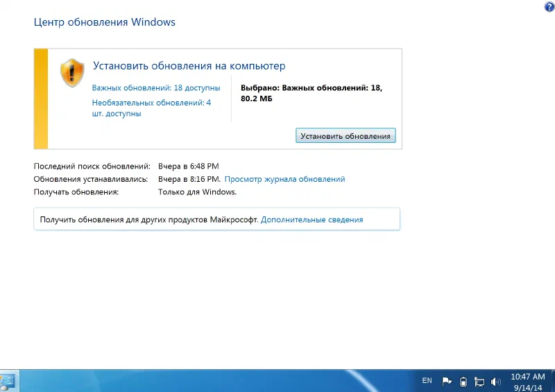The width and height of the screenshot is (555, 392).
Task: Open the network connection tray icon
Action: point(479,381)
